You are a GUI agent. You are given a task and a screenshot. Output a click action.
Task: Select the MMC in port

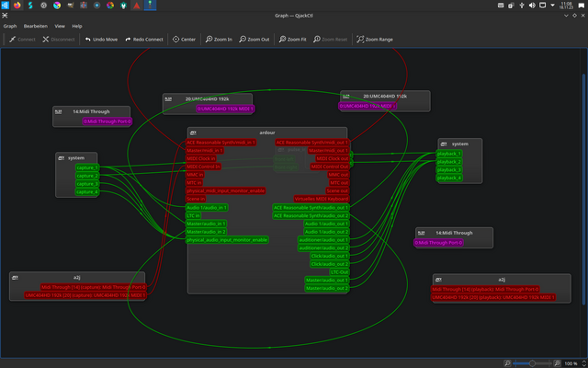pyautogui.click(x=195, y=175)
